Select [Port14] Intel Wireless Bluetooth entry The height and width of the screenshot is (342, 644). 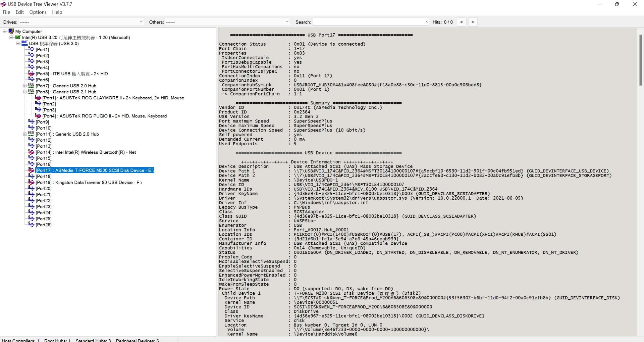pos(86,152)
